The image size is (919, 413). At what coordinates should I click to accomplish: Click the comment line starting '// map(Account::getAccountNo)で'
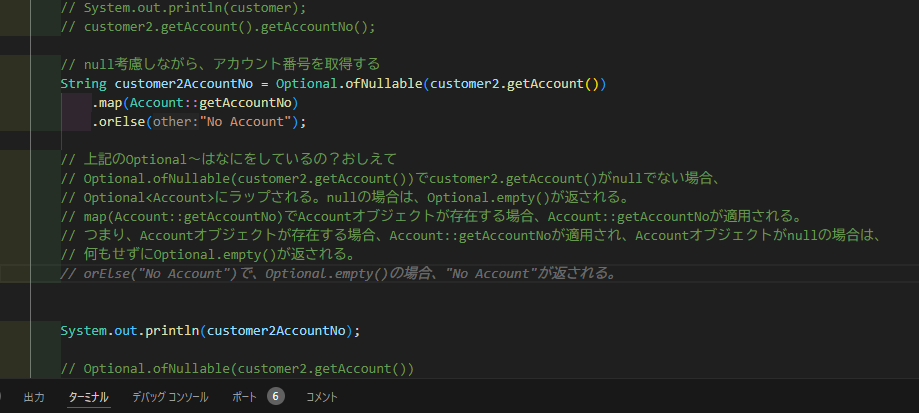[431, 216]
